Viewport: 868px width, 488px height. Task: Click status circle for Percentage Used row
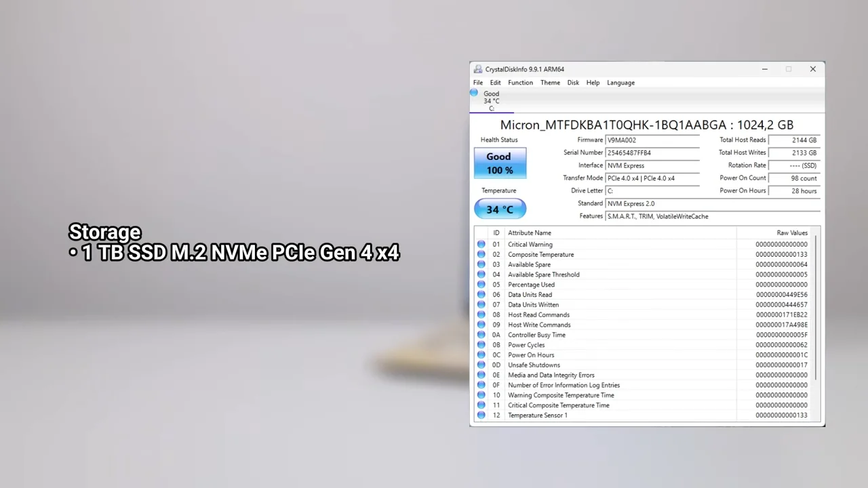click(x=481, y=285)
